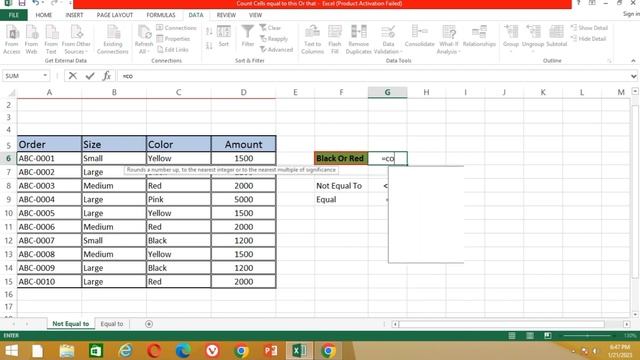The image size is (640, 360).
Task: Click Show Detail button
Action: click(x=589, y=28)
